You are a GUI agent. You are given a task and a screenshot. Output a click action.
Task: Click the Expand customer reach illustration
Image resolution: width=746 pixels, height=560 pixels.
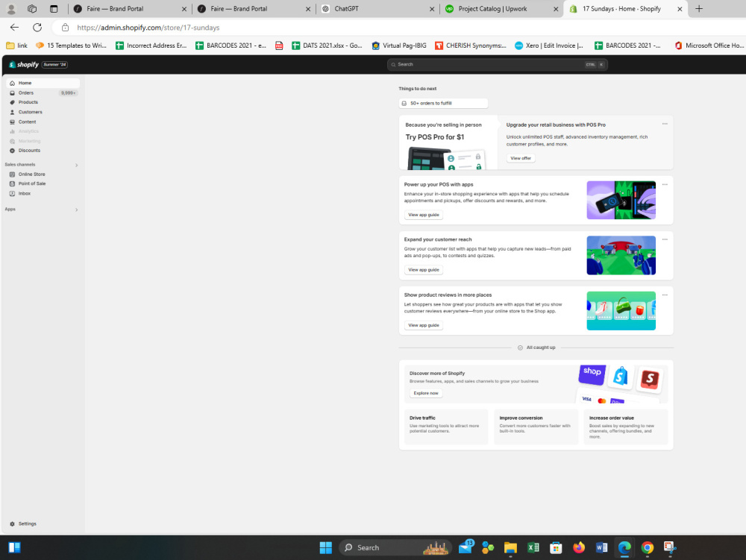tap(621, 255)
